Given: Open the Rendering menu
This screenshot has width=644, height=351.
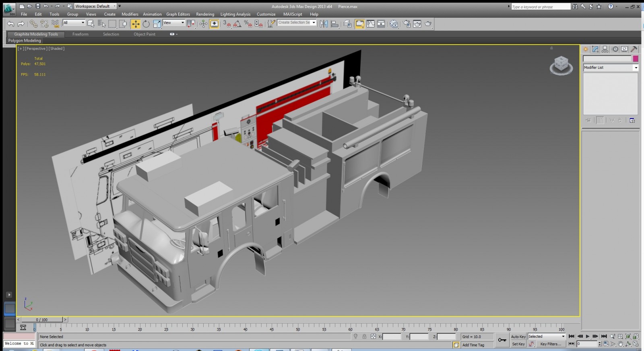Looking at the screenshot, I should tap(205, 14).
